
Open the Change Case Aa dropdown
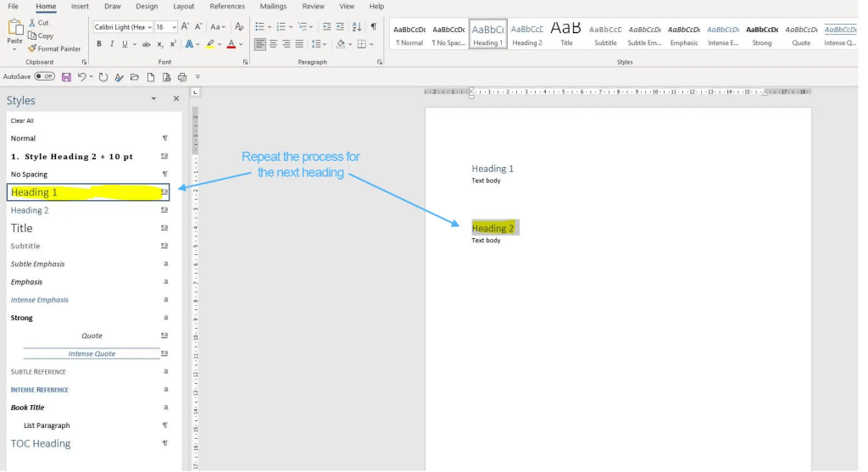click(x=218, y=26)
